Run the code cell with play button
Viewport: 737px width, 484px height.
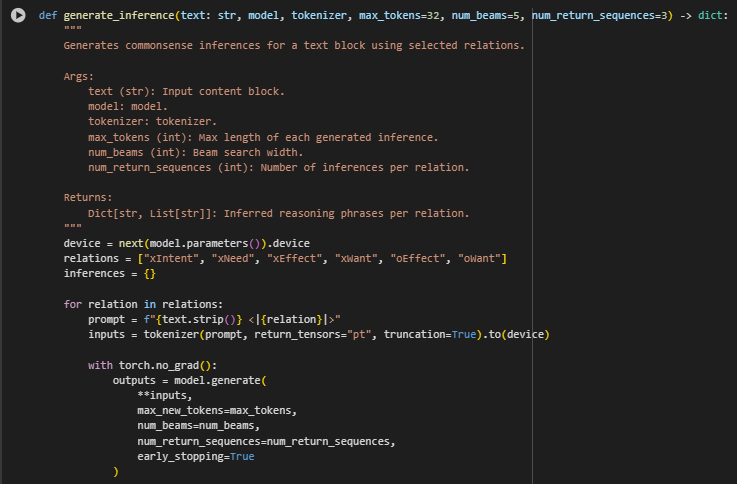18,16
